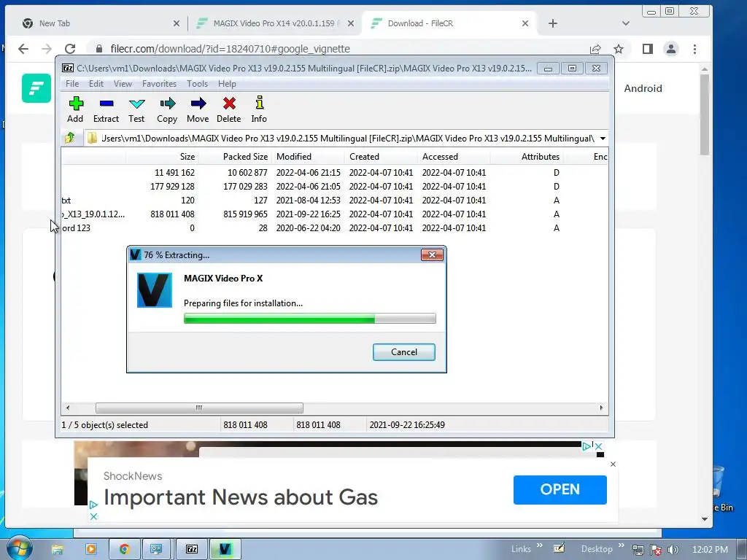The image size is (747, 560).
Task: Expand the Desktop toolbar chevron in taskbar
Action: 621,545
